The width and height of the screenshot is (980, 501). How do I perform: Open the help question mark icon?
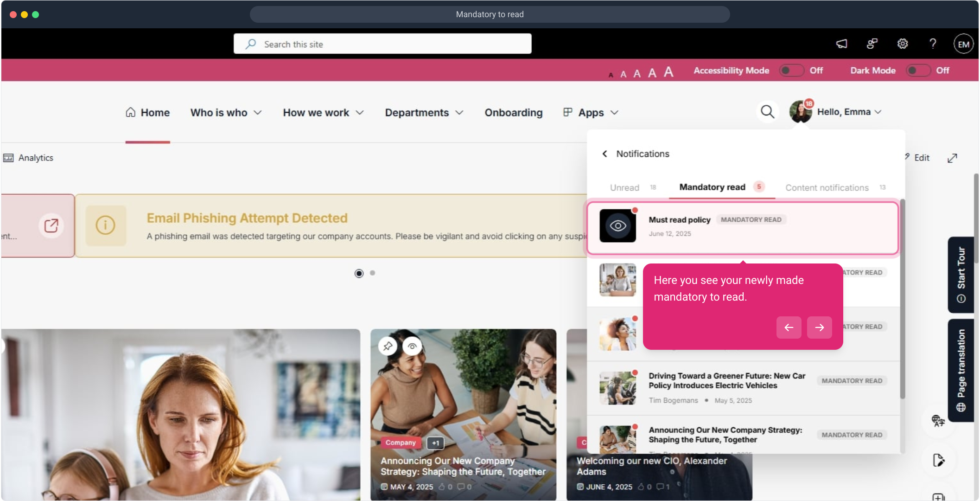pyautogui.click(x=933, y=44)
